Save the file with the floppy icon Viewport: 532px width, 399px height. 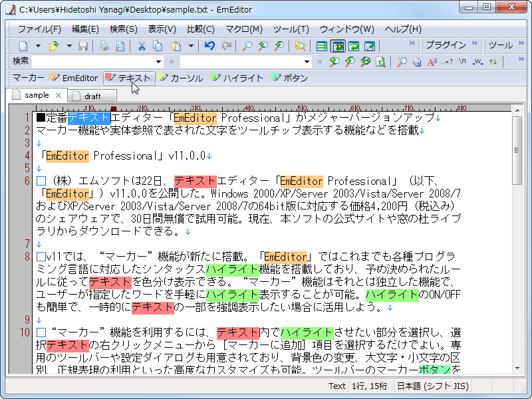[84, 46]
